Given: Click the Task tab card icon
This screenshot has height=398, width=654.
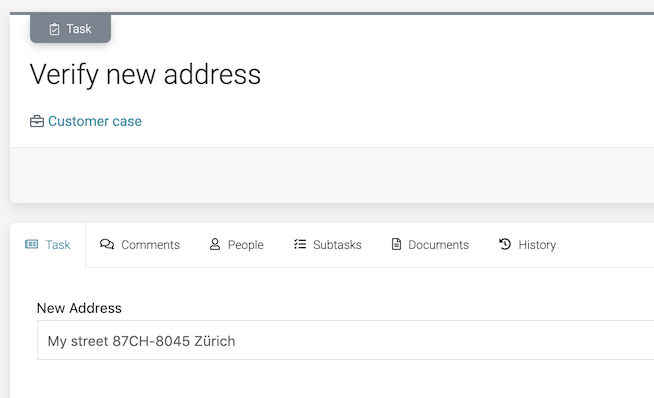Looking at the screenshot, I should pyautogui.click(x=31, y=244).
